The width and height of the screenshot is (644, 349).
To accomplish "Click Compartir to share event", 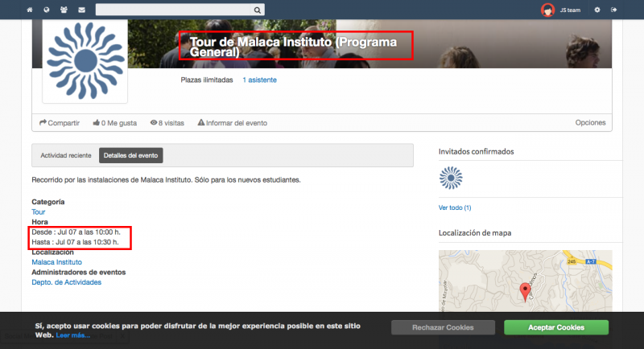I will point(60,123).
